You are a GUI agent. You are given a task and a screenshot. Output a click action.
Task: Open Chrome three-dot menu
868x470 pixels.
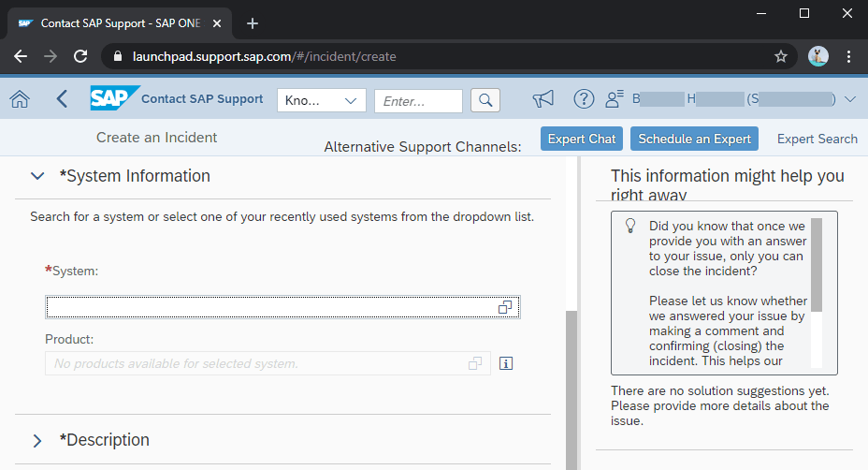[848, 56]
